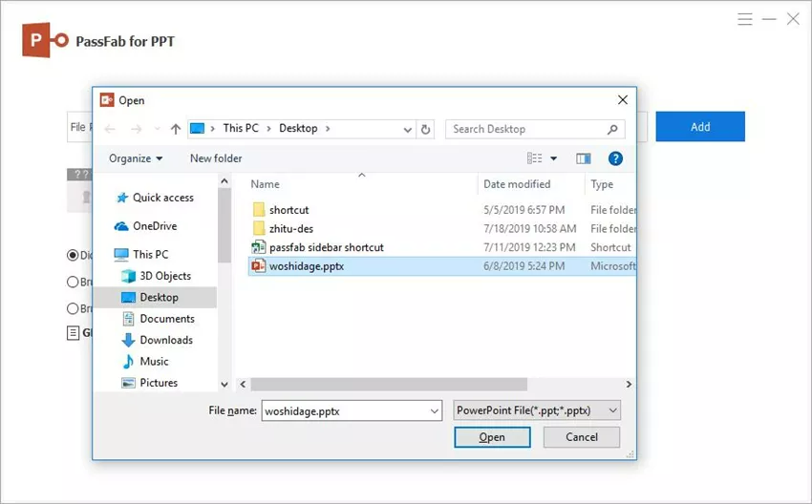Open the zhitu-des folder
Image resolution: width=812 pixels, height=504 pixels.
click(290, 228)
